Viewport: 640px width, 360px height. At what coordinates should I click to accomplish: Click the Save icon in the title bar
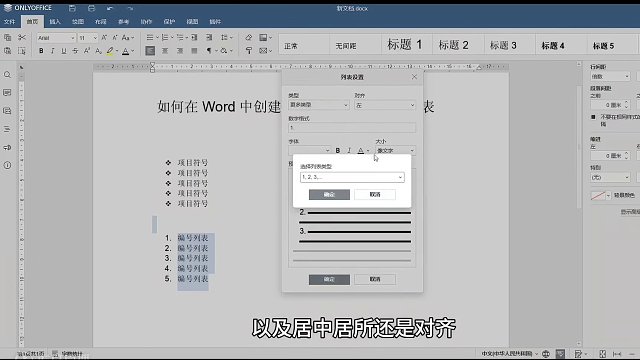pos(72,8)
